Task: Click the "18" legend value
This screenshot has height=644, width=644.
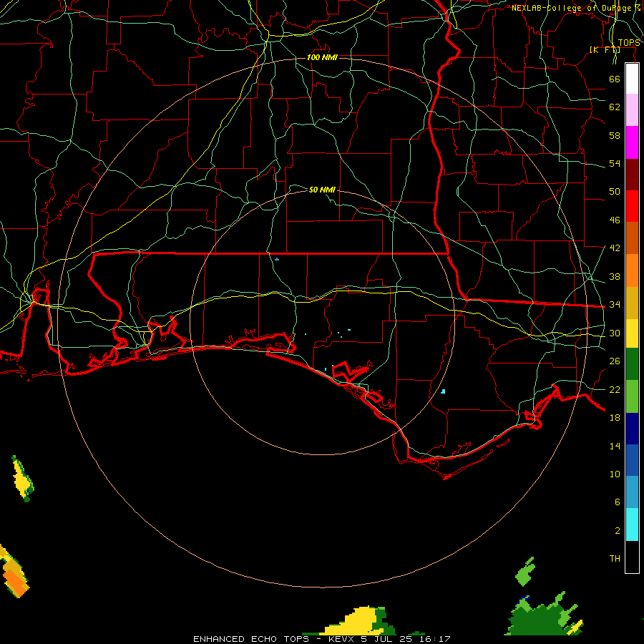Action: coord(615,418)
